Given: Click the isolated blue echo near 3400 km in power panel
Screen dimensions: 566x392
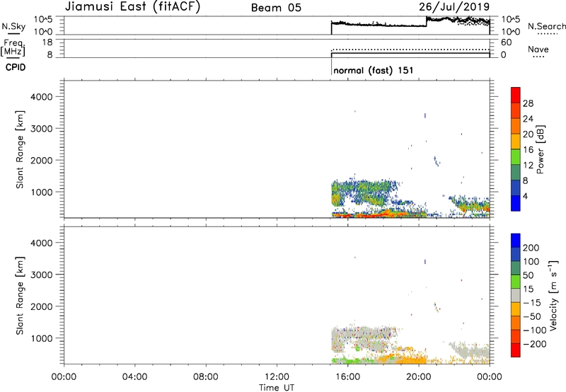Looking at the screenshot, I should (425, 115).
